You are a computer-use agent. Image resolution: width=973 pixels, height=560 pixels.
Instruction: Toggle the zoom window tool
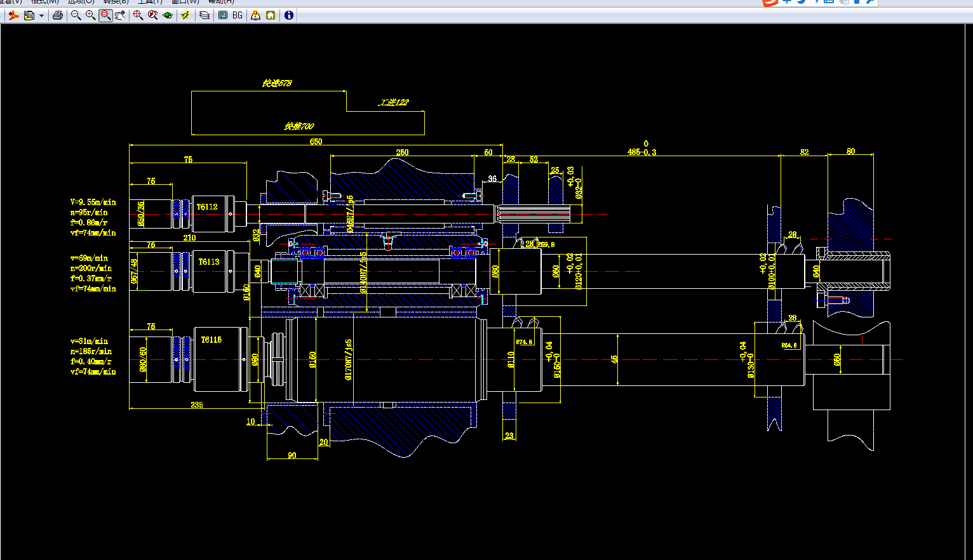point(105,15)
